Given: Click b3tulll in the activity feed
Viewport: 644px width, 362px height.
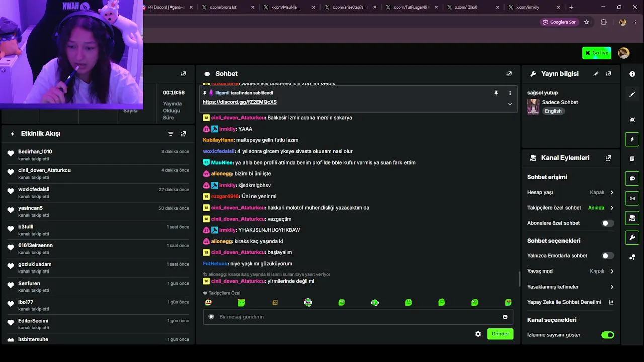Looking at the screenshot, I should [x=26, y=227].
